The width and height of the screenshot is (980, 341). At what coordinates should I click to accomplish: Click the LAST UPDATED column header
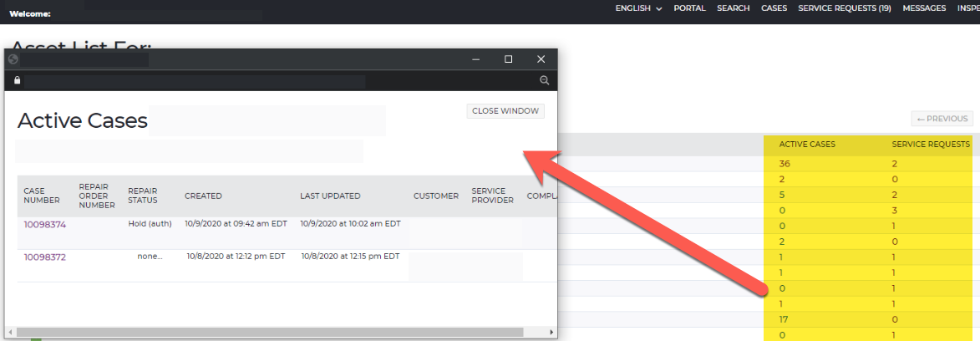point(330,196)
